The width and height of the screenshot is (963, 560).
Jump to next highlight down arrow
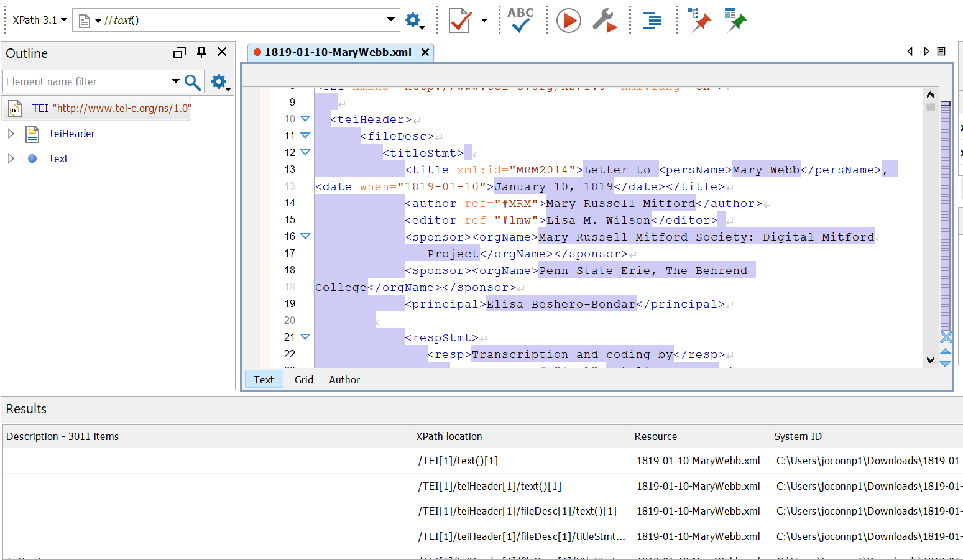(946, 363)
